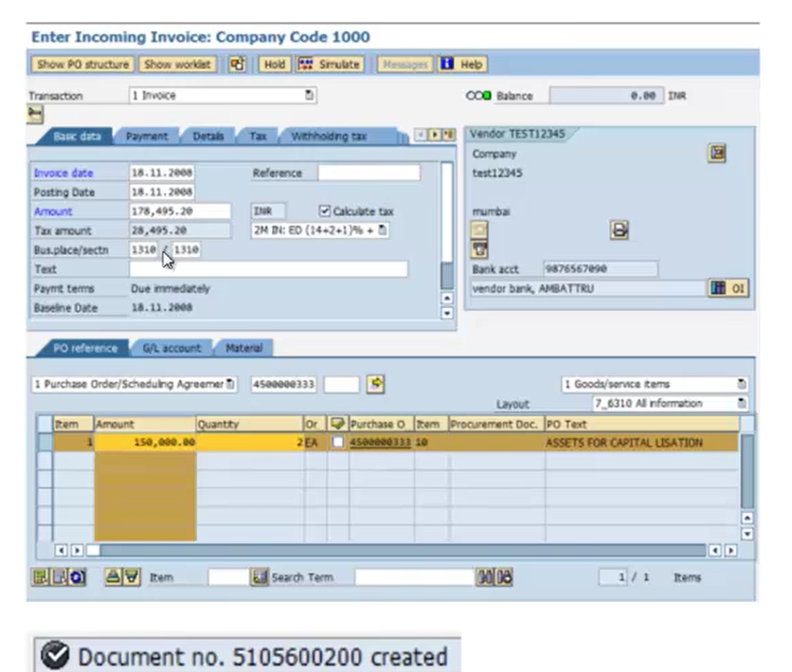Click the Text input field

(x=268, y=269)
